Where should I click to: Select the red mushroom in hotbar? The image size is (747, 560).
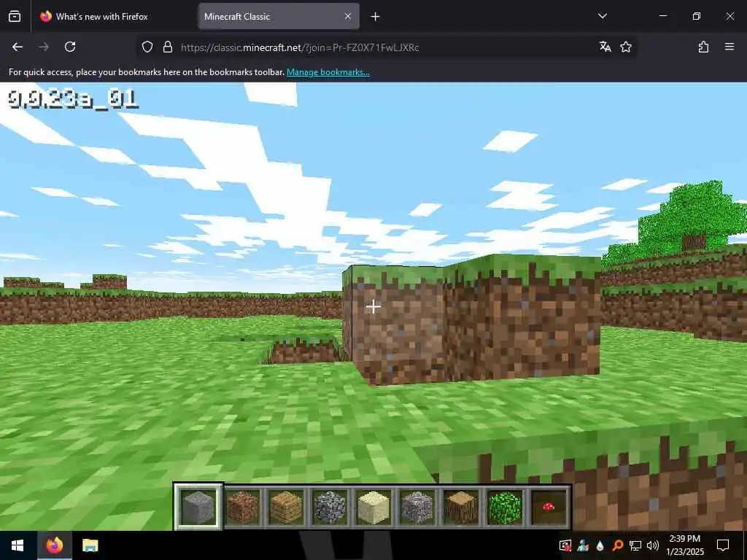549,507
